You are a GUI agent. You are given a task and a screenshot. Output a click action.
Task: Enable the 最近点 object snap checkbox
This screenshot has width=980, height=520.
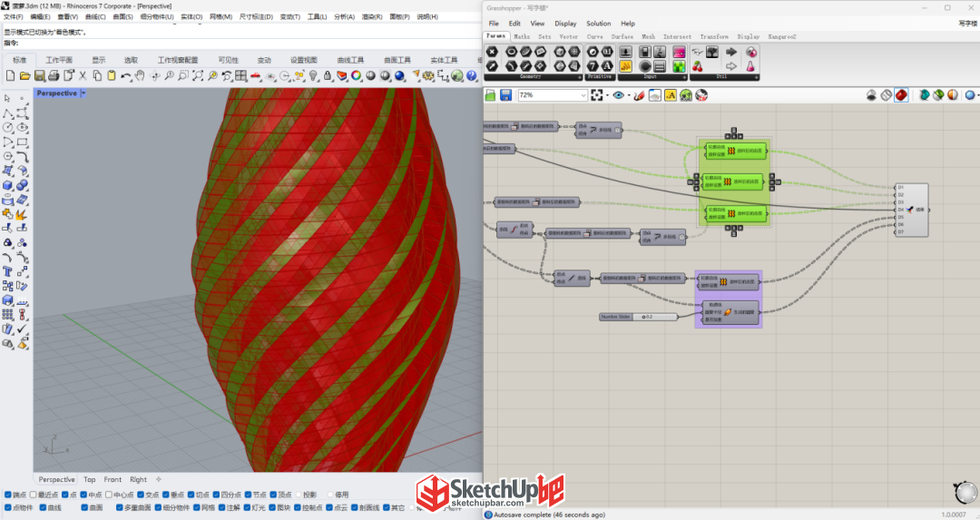34,495
